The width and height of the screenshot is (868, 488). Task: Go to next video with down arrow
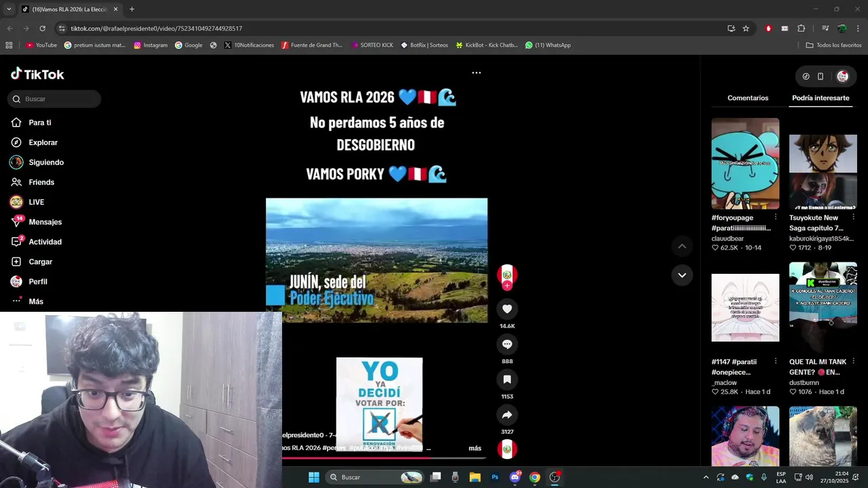point(682,275)
